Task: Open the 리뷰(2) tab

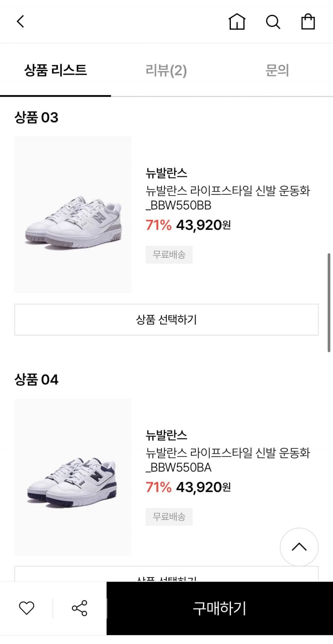Action: [166, 70]
